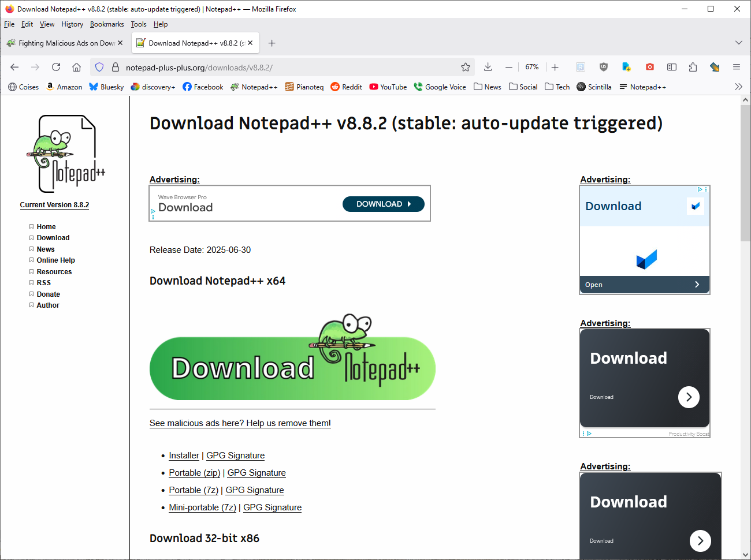
Task: Open the Coises bookmark
Action: [x=24, y=87]
